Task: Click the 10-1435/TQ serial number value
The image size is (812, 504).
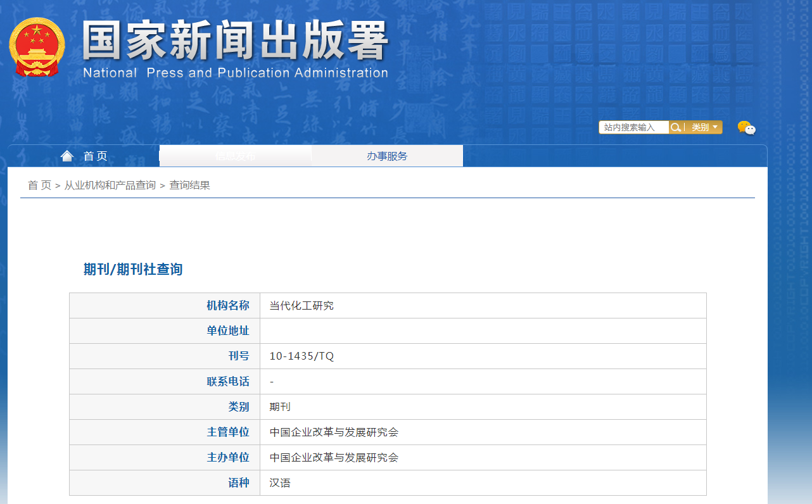Action: click(301, 356)
